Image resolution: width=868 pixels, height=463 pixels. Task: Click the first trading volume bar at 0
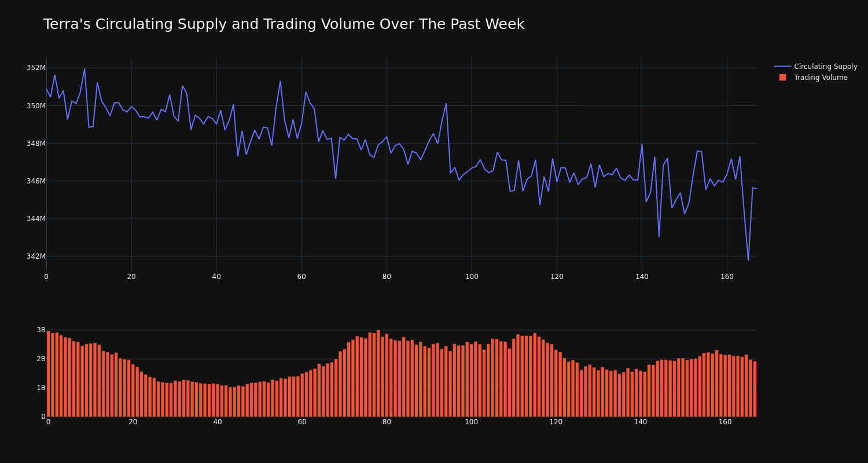tap(48, 374)
